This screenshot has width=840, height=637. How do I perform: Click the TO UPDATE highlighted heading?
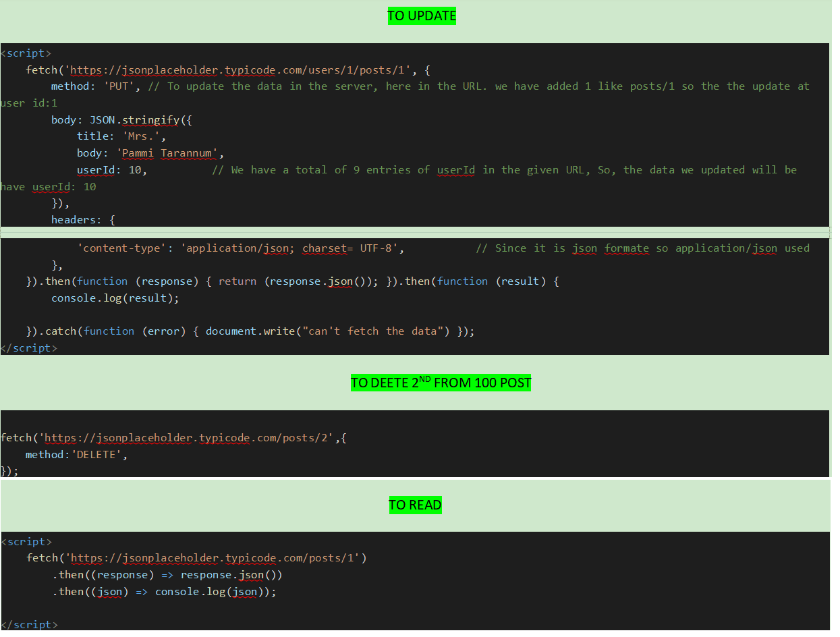pyautogui.click(x=422, y=16)
